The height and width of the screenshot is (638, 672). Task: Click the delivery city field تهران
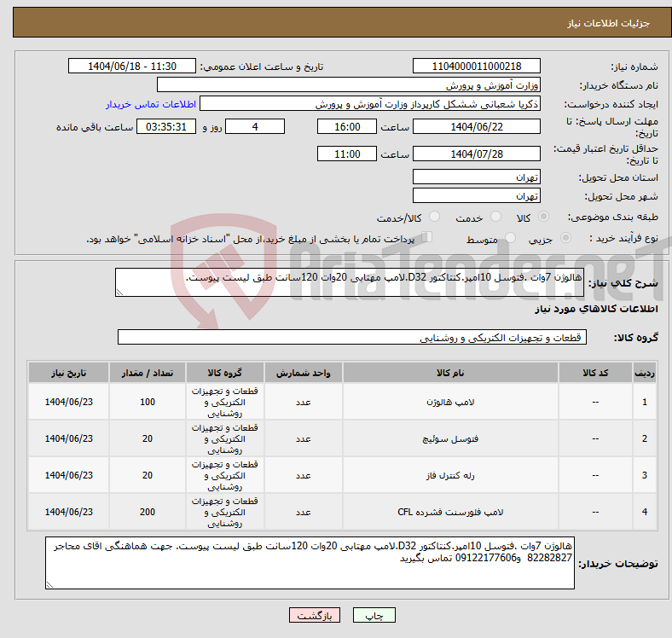tap(476, 195)
